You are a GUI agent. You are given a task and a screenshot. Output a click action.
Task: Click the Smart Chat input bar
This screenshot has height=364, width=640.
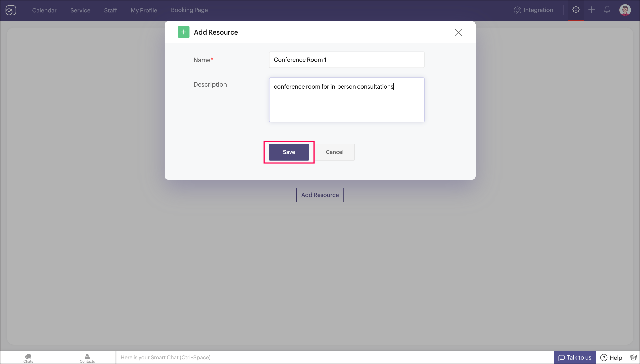334,358
